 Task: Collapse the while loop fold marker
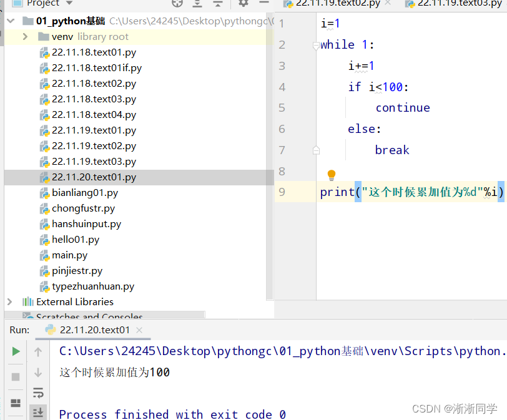[316, 46]
